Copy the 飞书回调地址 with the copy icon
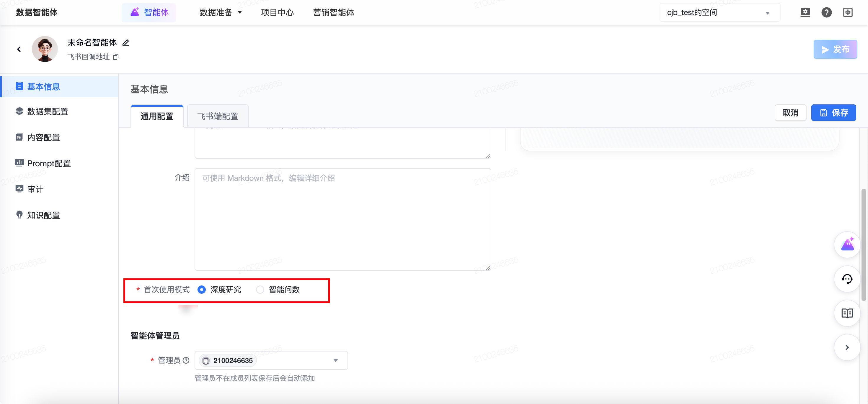The image size is (868, 404). coord(115,57)
